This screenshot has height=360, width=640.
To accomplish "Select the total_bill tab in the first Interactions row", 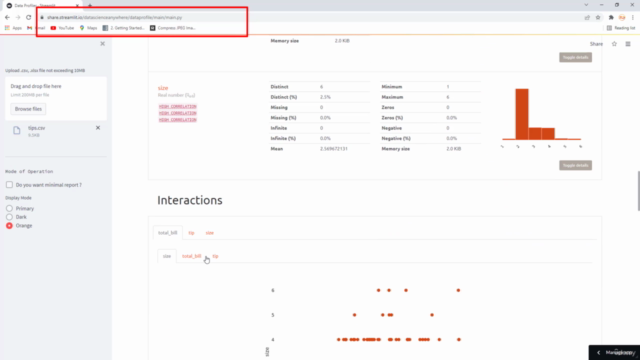I will 168,233.
